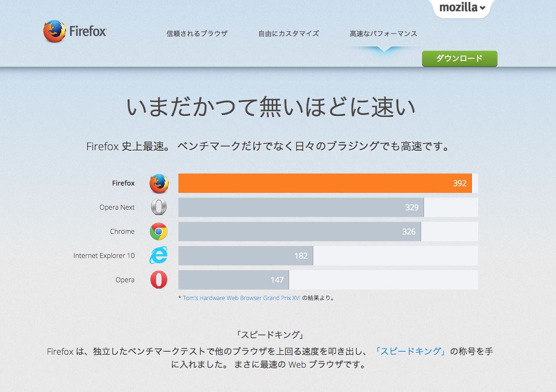The image size is (556, 392).
Task: Open Tom's Hardware Web Browser Grand Prix link
Action: click(242, 298)
